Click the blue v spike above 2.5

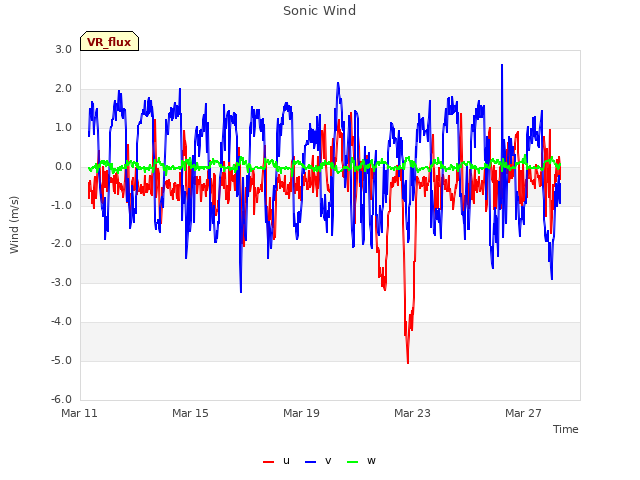tap(502, 65)
